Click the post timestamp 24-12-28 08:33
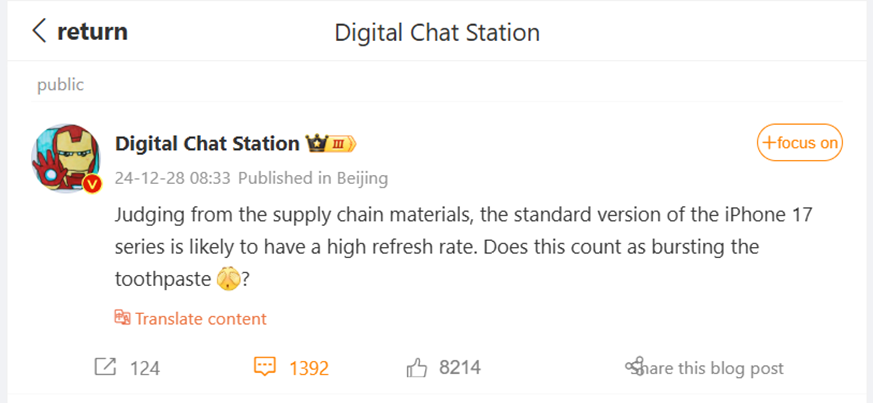 click(x=173, y=179)
